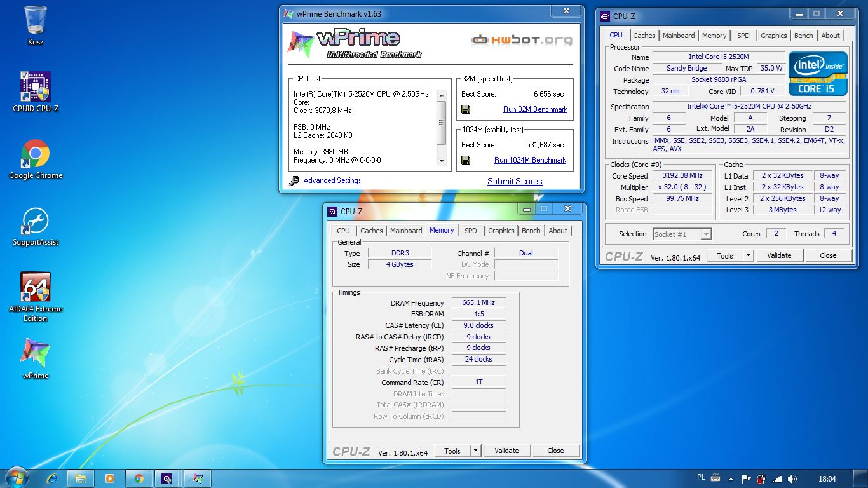Viewport: 868px width, 488px height.
Task: Click the on-screen keyboard tray icon
Action: (x=715, y=478)
